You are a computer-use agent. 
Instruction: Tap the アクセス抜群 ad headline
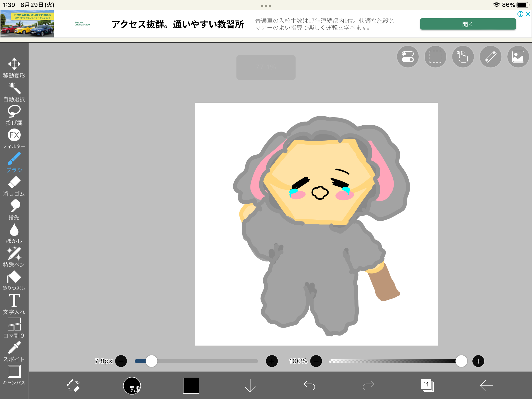point(178,24)
